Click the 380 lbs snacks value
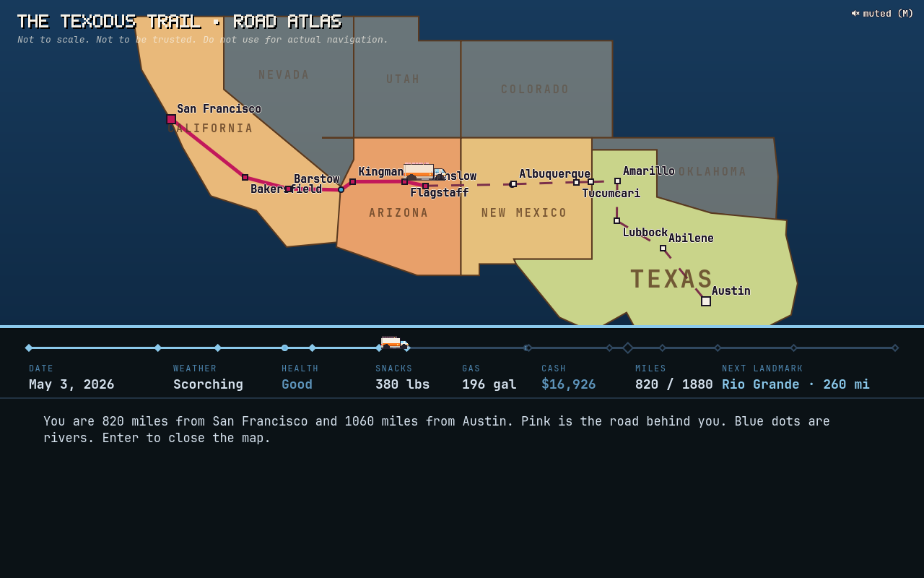Image resolution: width=924 pixels, height=578 pixels. 402,384
